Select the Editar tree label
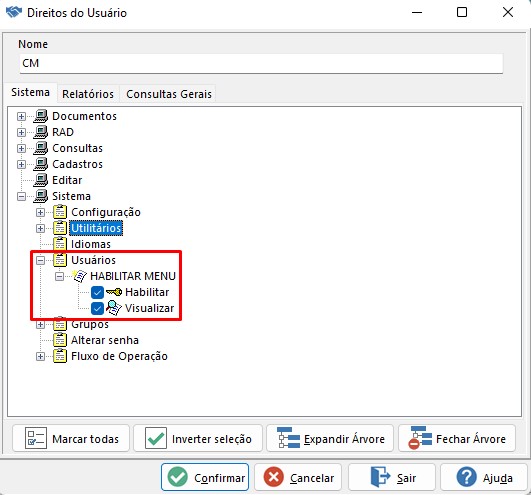The image size is (531, 495). point(67,180)
